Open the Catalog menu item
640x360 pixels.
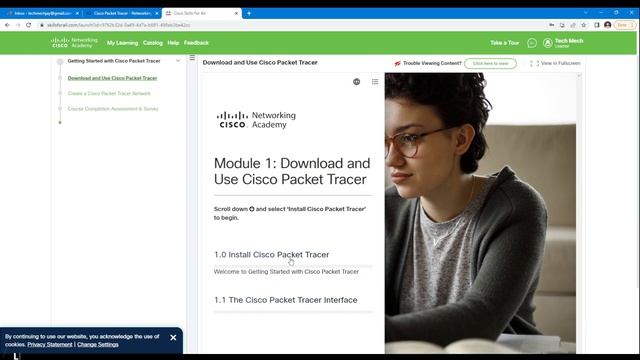[153, 42]
